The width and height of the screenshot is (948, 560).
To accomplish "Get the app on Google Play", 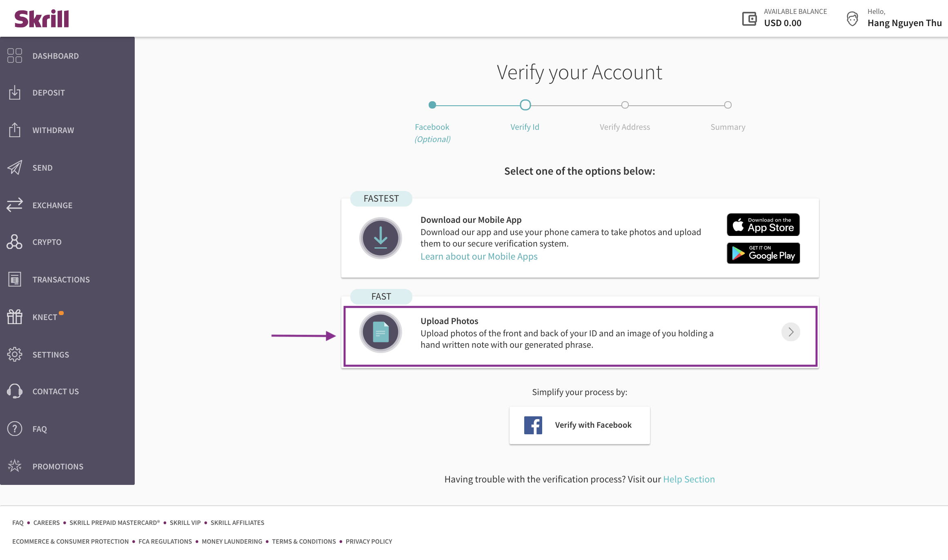I will pyautogui.click(x=763, y=253).
